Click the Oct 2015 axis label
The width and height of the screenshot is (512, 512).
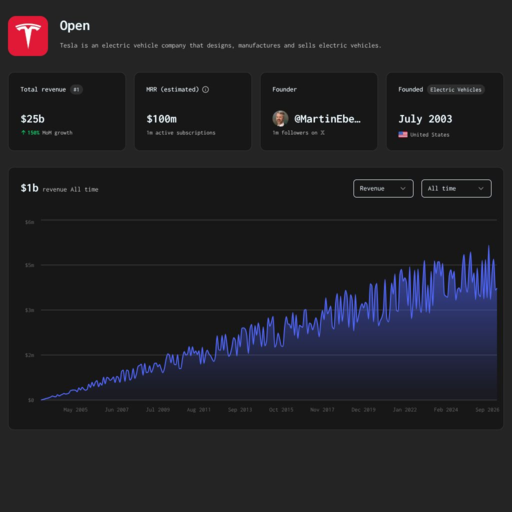[281, 410]
